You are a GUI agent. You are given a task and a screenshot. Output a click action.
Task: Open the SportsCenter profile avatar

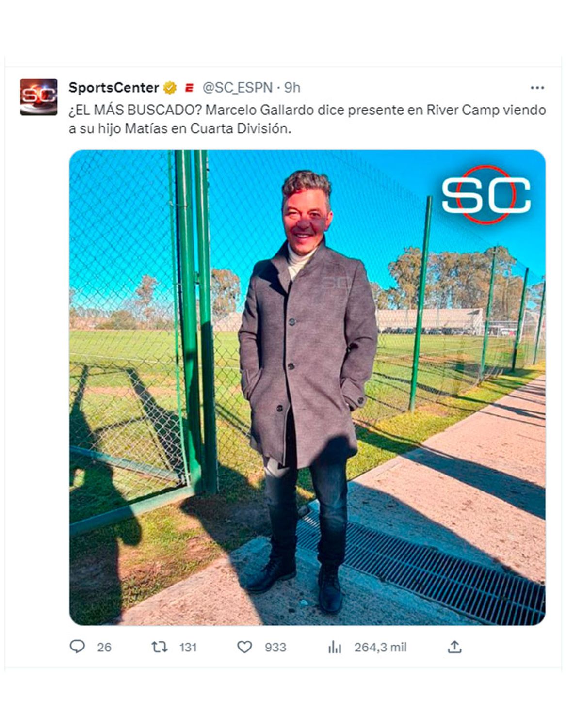point(39,97)
